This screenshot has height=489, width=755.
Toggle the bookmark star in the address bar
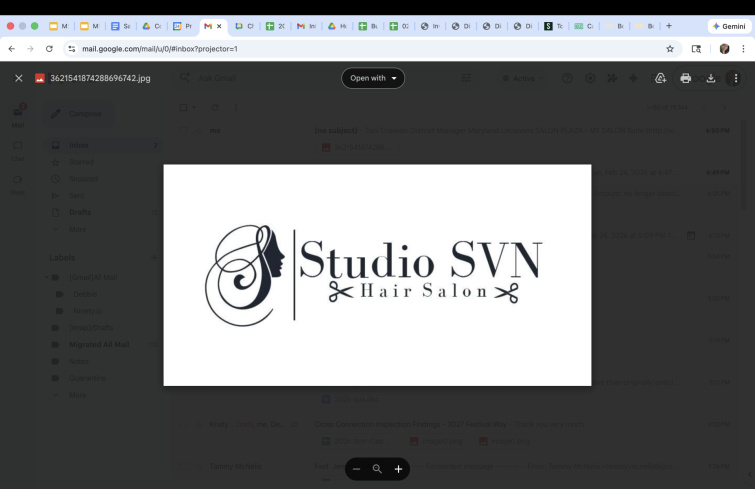[669, 48]
